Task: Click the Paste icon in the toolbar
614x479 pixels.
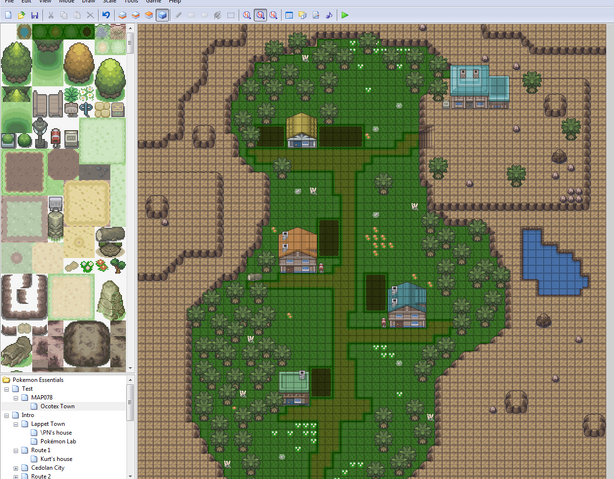Action: click(77, 15)
